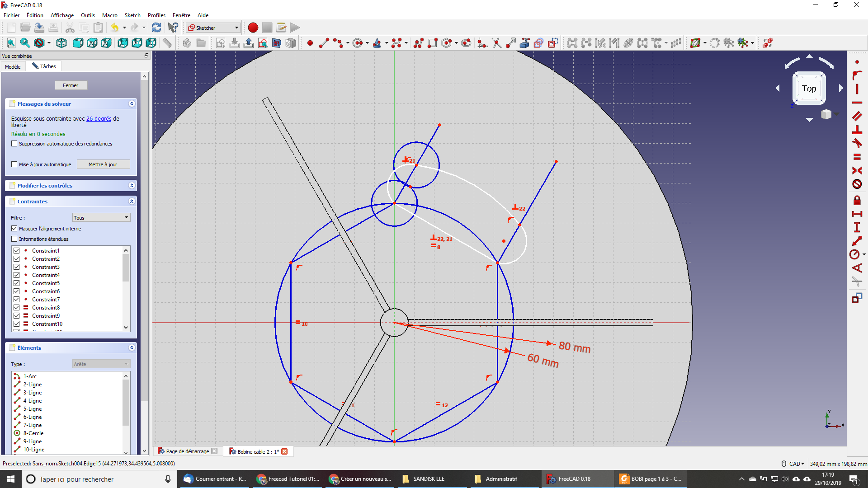Switch to the Modèle tab
The height and width of the screenshot is (488, 868).
tap(13, 66)
